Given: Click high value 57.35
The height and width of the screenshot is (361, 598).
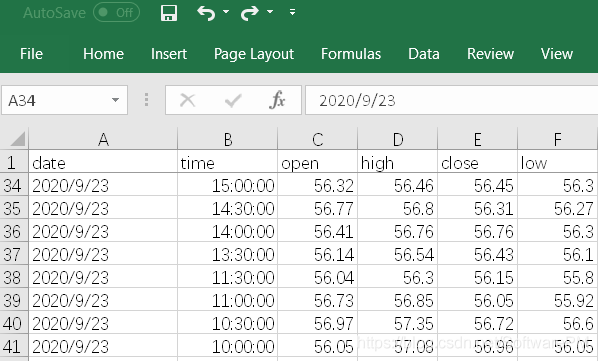Looking at the screenshot, I should coord(397,323).
